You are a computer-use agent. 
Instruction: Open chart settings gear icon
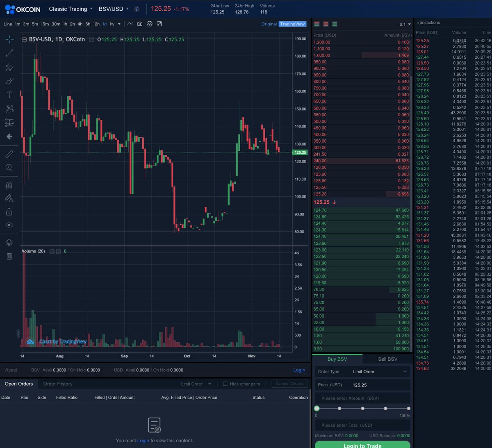tap(150, 24)
